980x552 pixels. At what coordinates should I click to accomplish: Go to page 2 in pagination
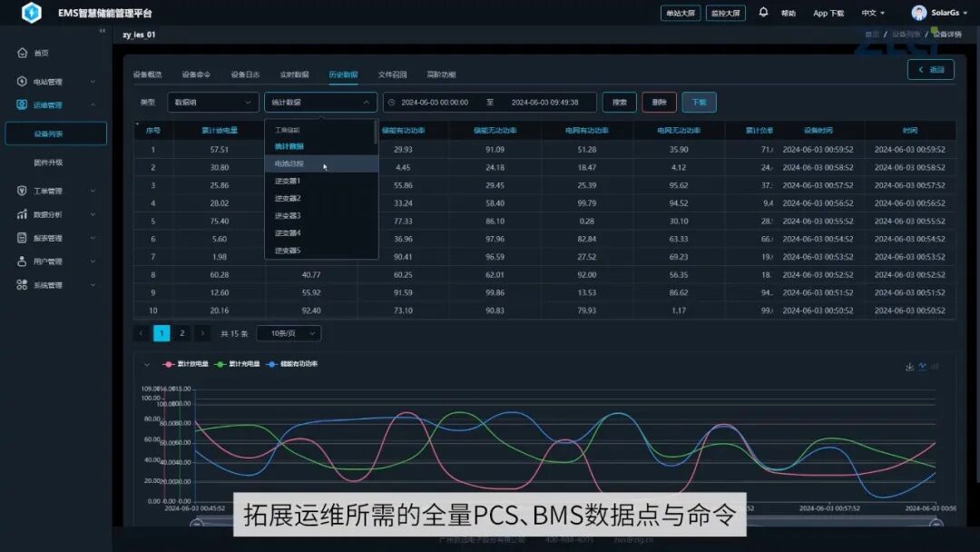pos(181,333)
